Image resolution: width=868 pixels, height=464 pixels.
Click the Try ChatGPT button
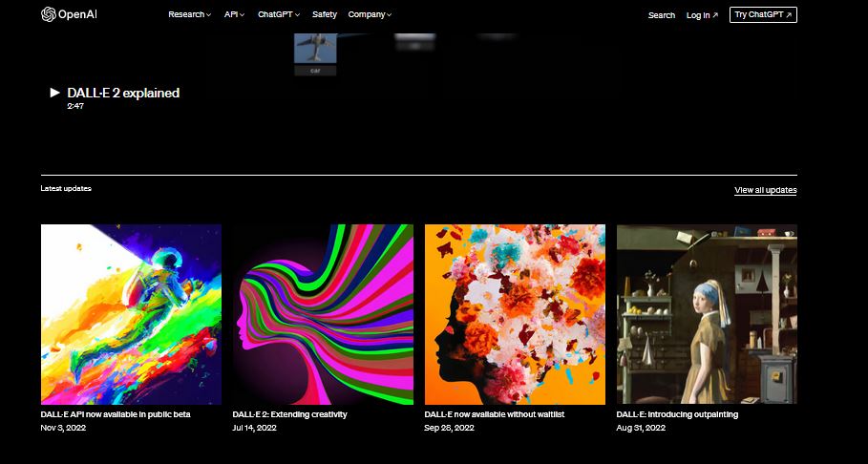coord(763,15)
